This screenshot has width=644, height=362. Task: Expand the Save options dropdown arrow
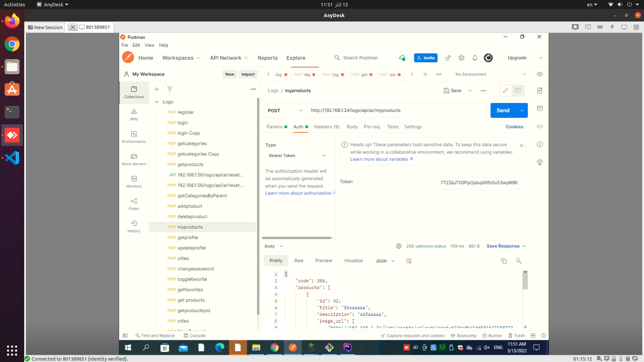(470, 90)
